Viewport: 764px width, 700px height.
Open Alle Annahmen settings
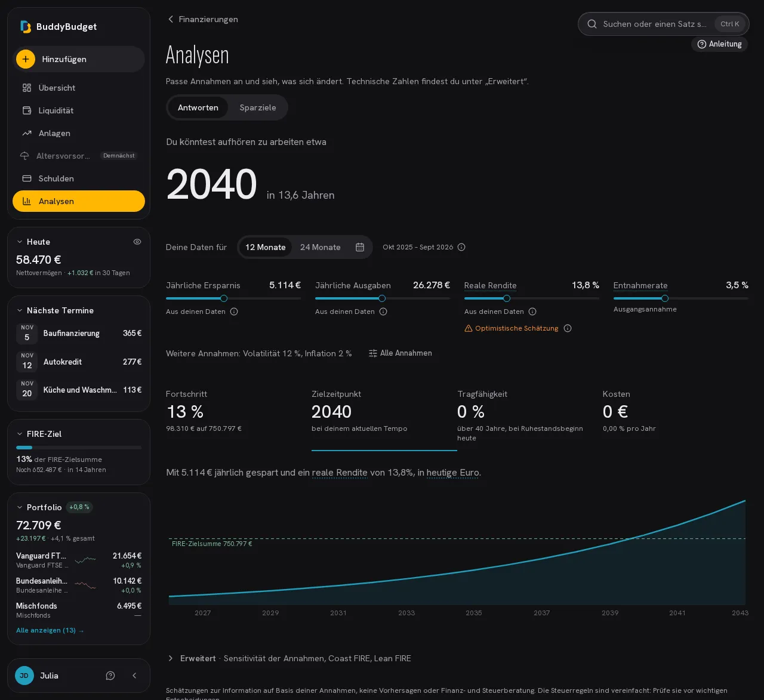click(x=401, y=353)
